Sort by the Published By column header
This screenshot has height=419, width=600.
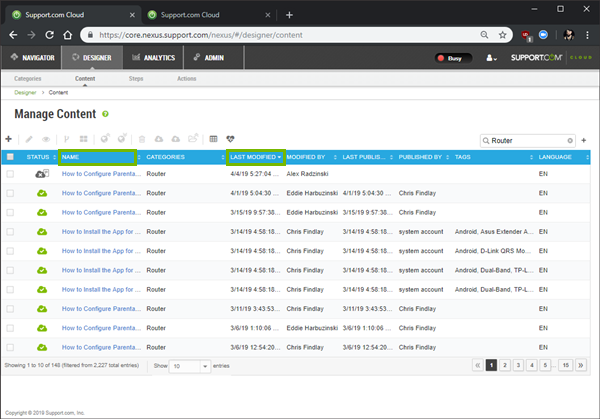(423, 157)
